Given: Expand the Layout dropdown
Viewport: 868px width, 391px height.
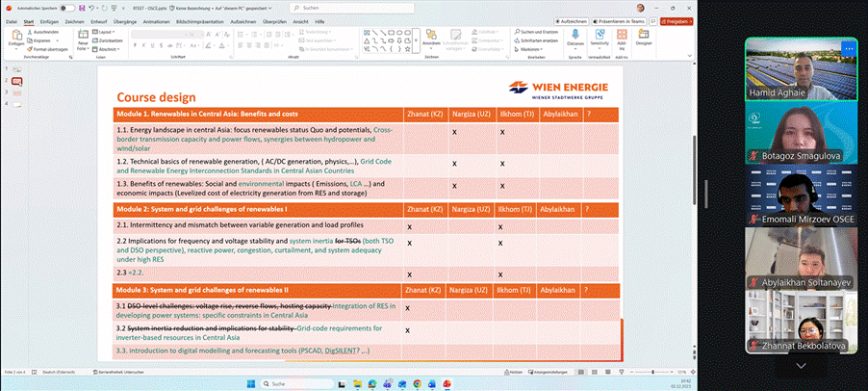Looking at the screenshot, I should pos(106,32).
